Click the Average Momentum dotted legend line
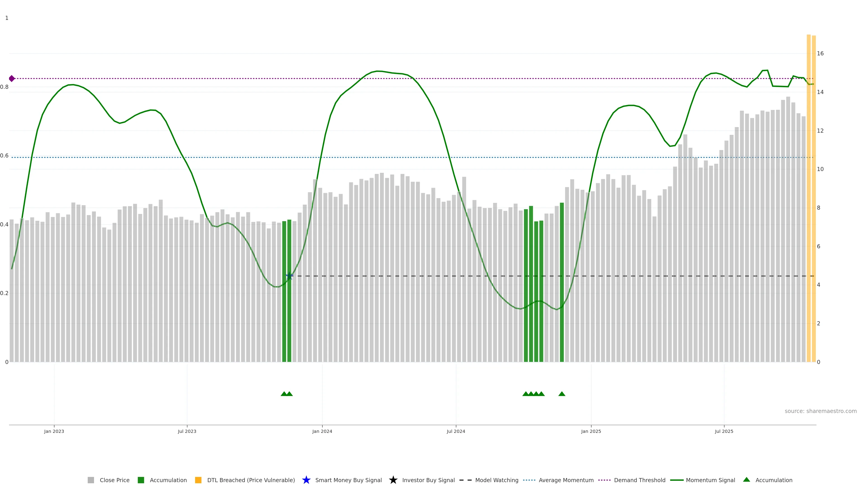868x488 pixels. click(529, 480)
